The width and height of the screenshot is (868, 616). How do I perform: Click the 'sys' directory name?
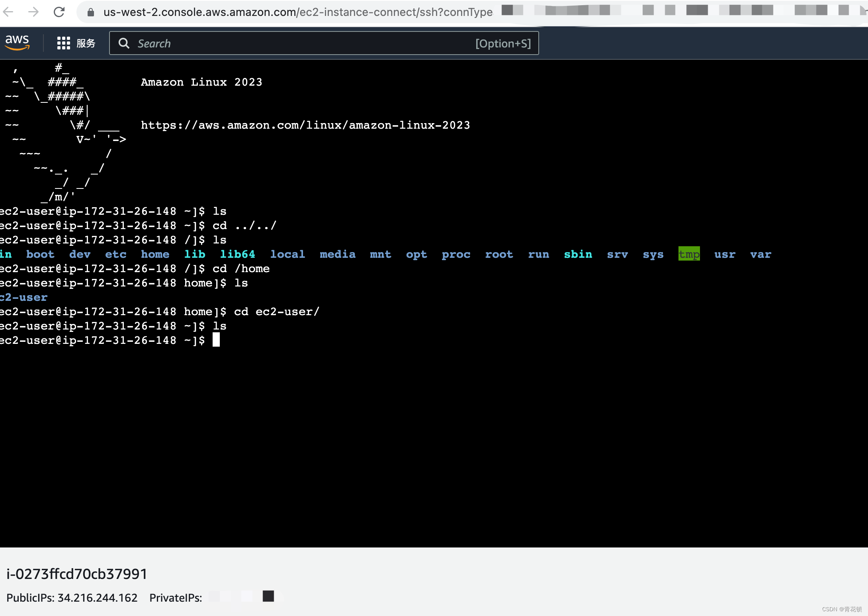(653, 255)
